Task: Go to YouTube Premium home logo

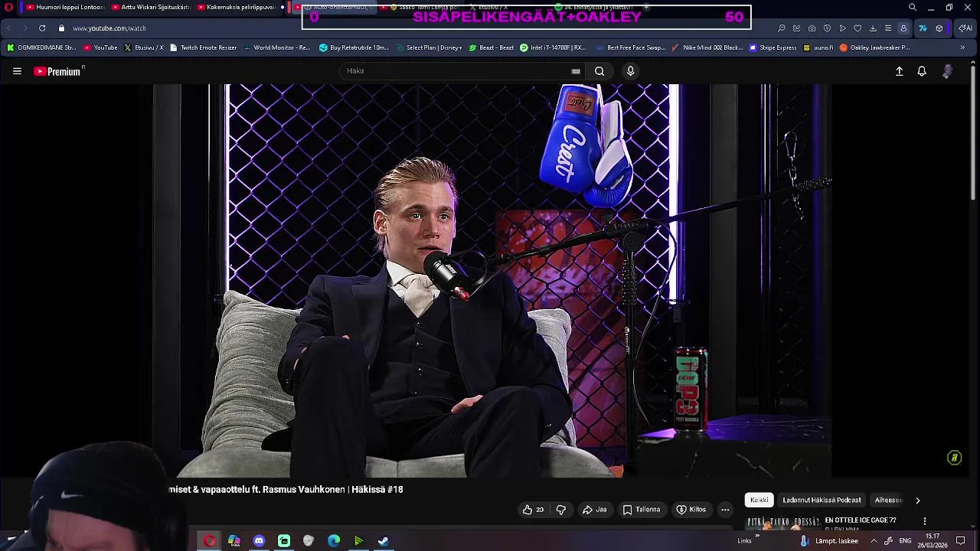Action: 58,71
